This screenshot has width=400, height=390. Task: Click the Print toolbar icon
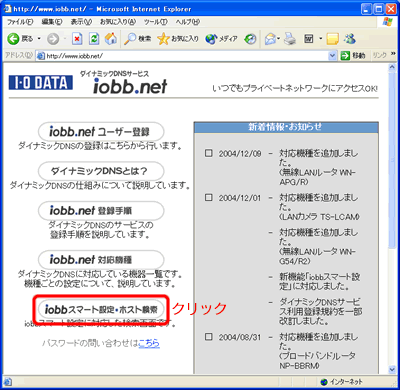(290, 39)
